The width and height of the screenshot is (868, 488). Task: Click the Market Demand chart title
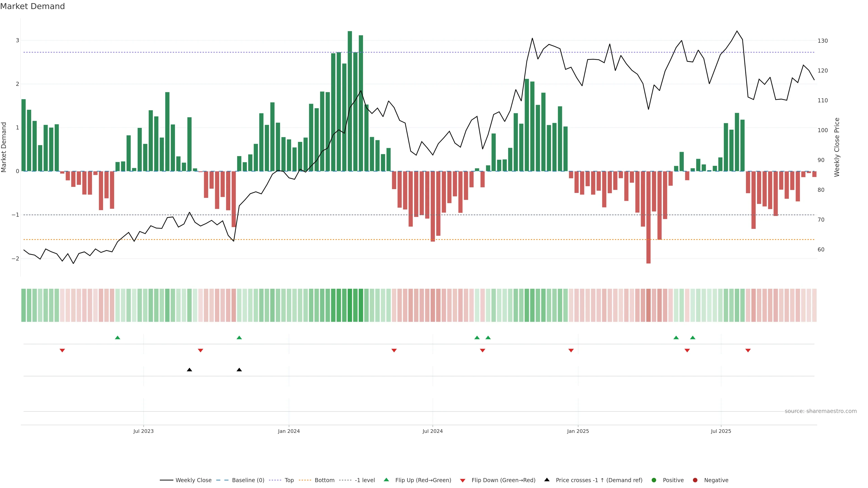coord(32,6)
